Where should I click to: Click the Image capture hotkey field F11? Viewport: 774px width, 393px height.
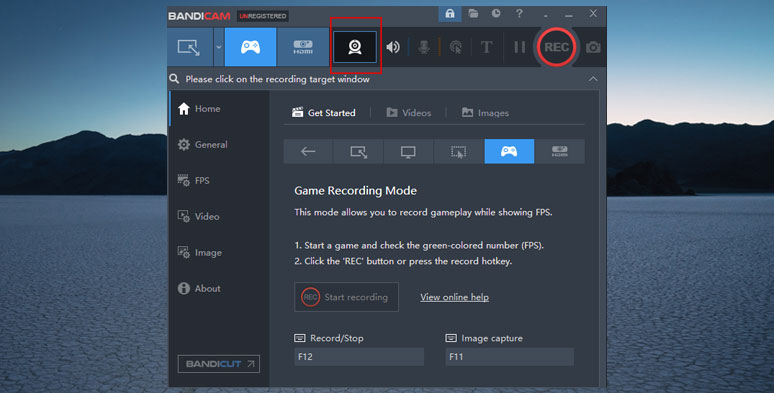coord(509,356)
